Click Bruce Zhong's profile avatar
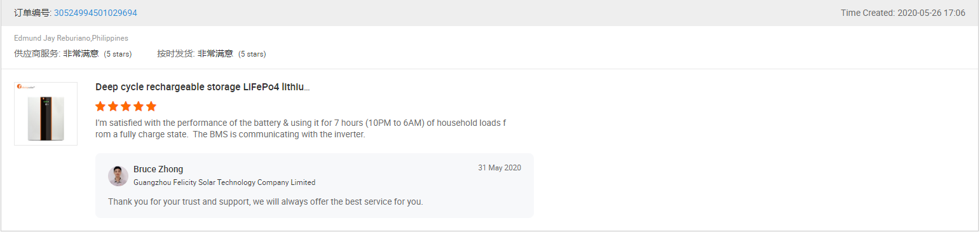The width and height of the screenshot is (980, 232). coord(118,176)
